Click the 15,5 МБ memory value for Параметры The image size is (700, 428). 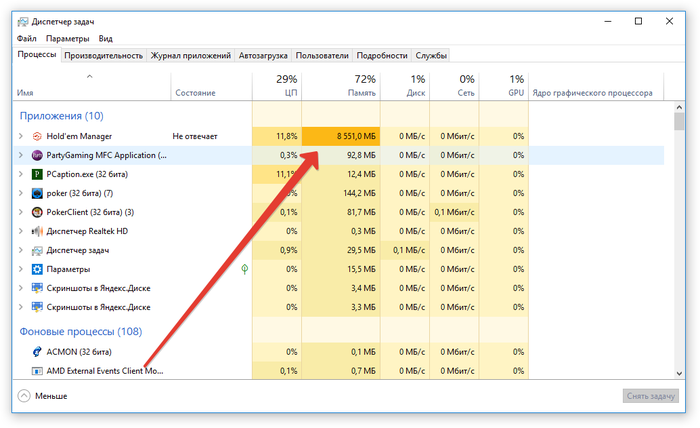click(x=361, y=269)
